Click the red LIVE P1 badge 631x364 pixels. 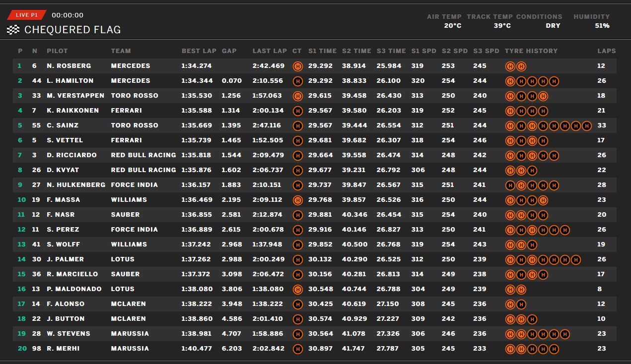[27, 15]
